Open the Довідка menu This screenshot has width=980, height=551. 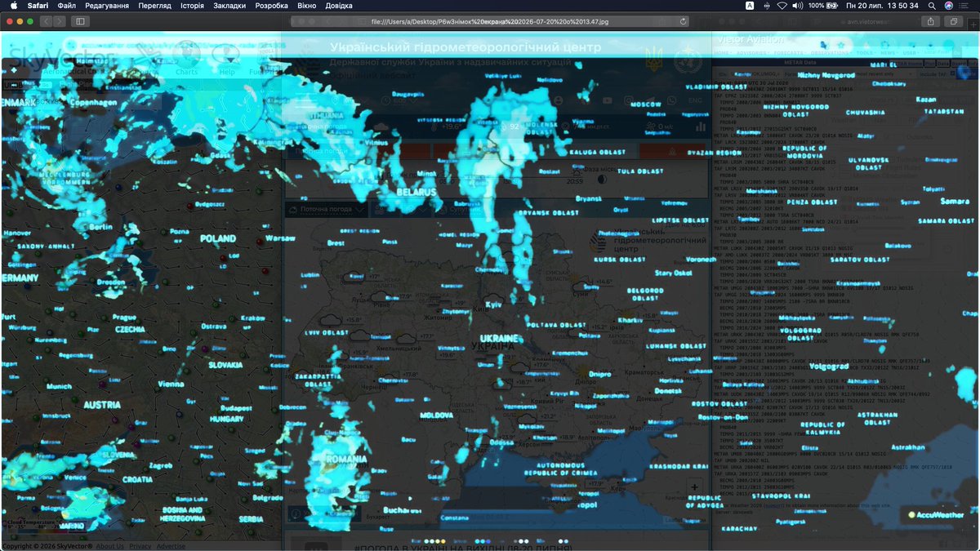click(x=339, y=6)
